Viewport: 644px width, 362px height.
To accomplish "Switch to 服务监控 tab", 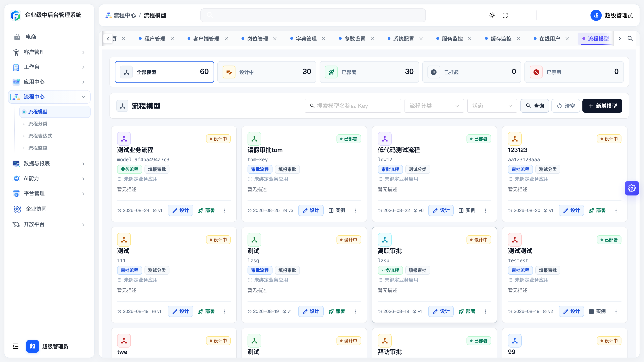I will coord(452,38).
